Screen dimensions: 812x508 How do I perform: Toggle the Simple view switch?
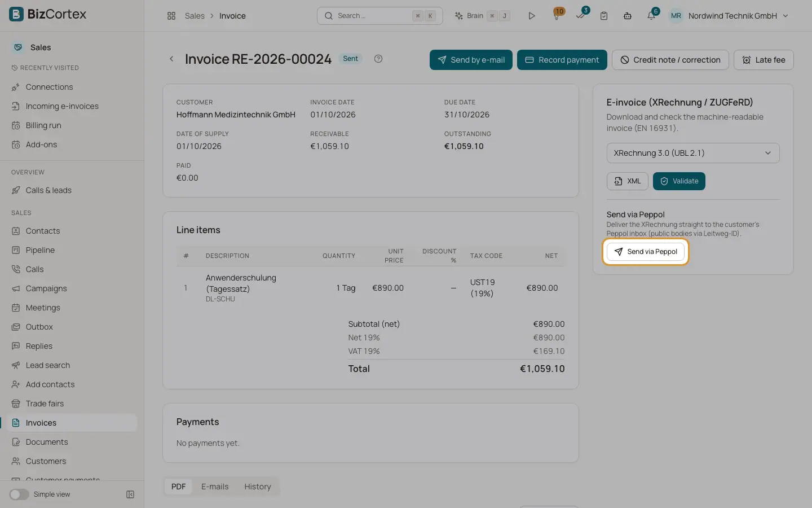point(19,494)
